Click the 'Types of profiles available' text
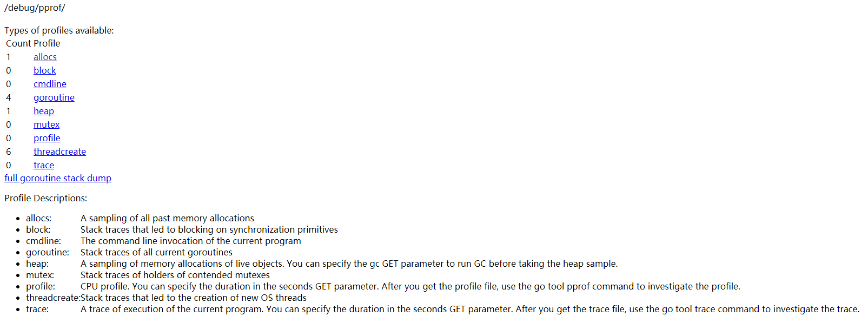 coord(59,30)
